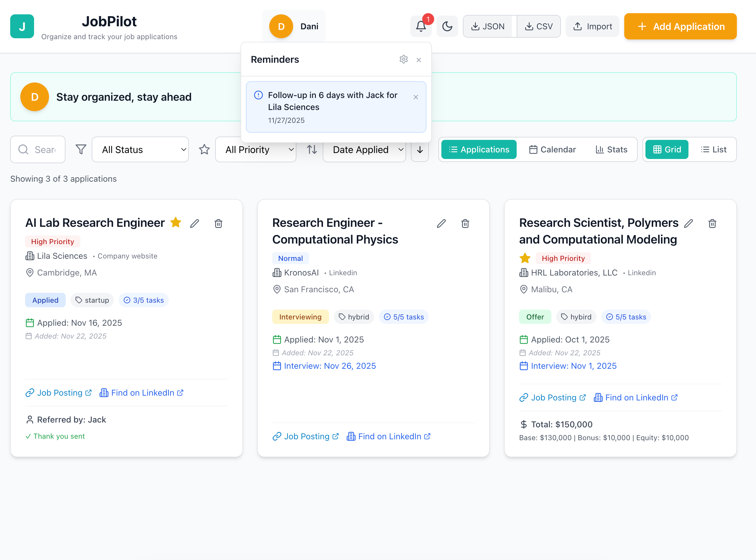
Task: Switch to the Stats tab
Action: point(611,149)
